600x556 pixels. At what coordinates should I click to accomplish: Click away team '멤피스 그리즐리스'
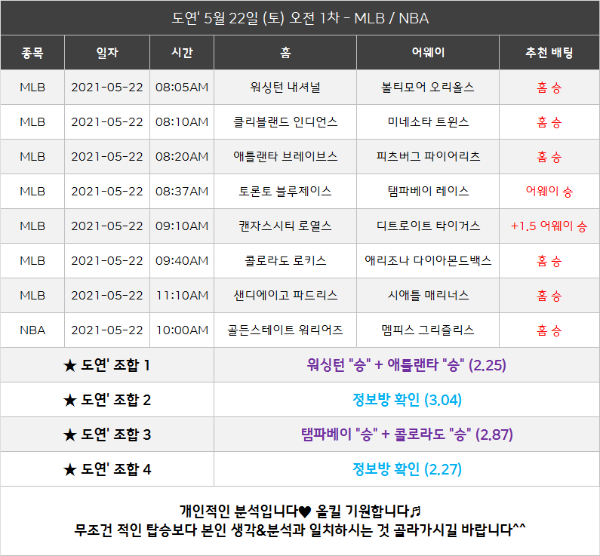428,330
